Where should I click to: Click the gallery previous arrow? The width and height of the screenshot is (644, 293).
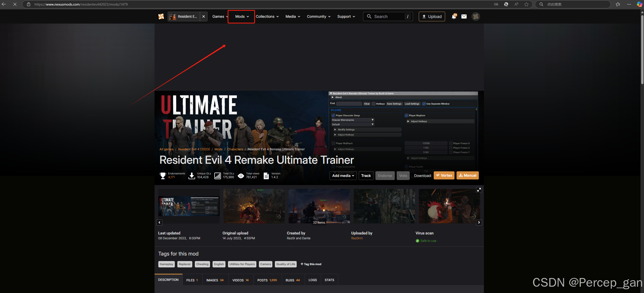click(x=159, y=222)
